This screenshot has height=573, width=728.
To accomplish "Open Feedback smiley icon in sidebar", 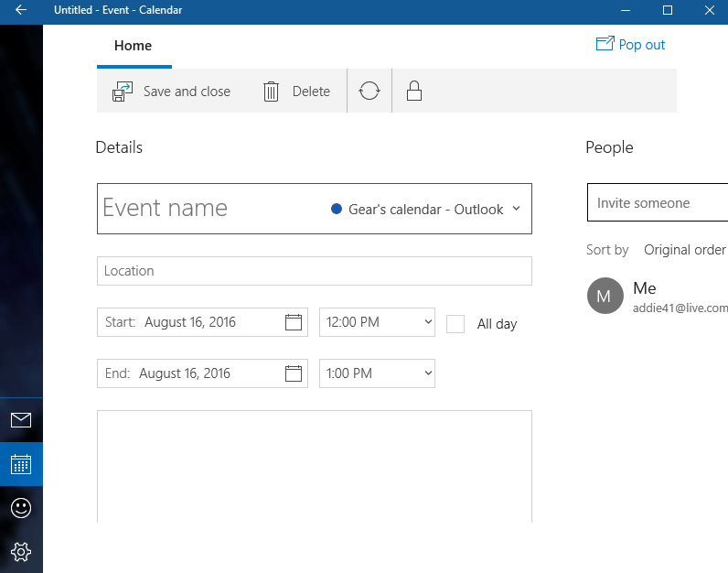I will (21, 508).
